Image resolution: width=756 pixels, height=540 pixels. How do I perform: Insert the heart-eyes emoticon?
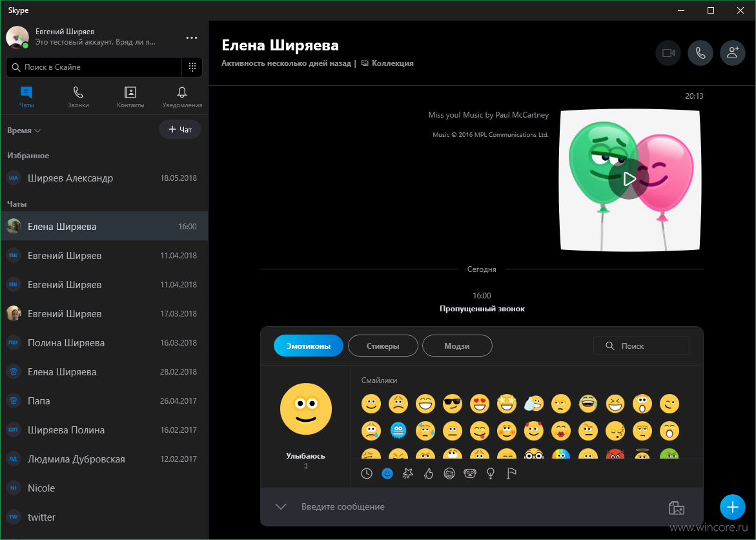pyautogui.click(x=480, y=404)
